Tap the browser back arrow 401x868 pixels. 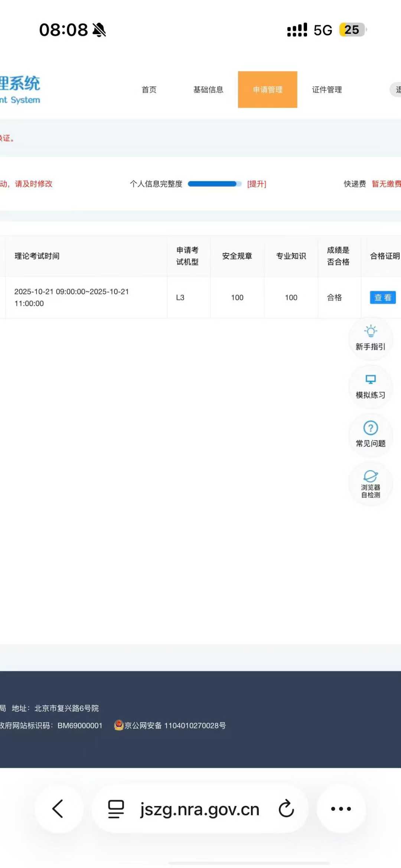click(x=58, y=809)
